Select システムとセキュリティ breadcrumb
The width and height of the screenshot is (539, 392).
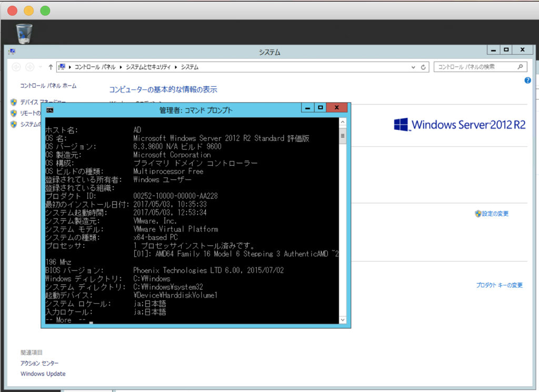pos(148,67)
